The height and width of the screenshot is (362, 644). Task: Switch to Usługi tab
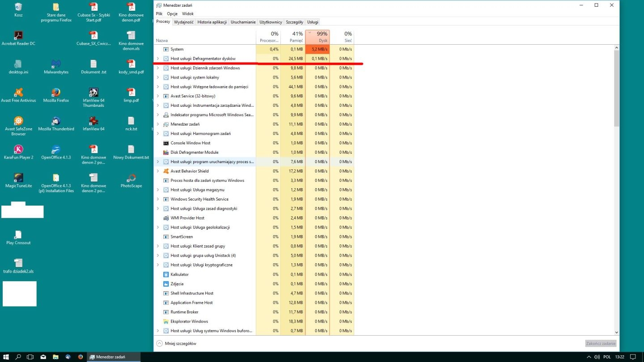pyautogui.click(x=313, y=22)
